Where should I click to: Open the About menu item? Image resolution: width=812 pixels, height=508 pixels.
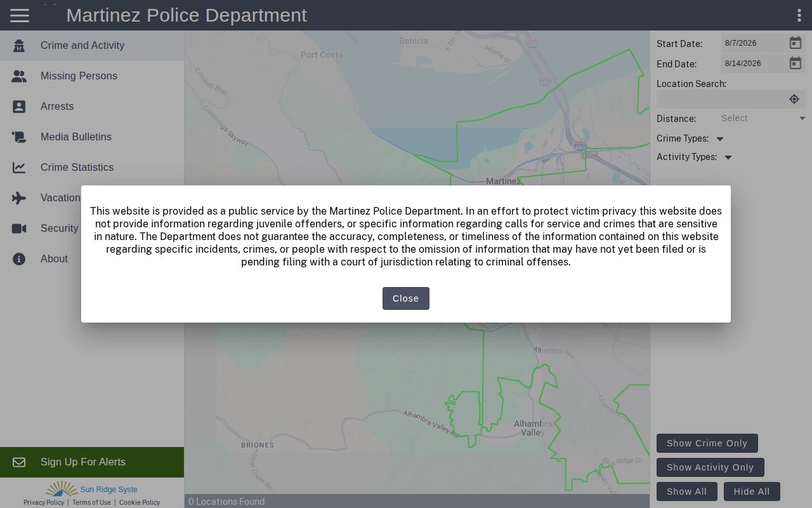click(92, 259)
